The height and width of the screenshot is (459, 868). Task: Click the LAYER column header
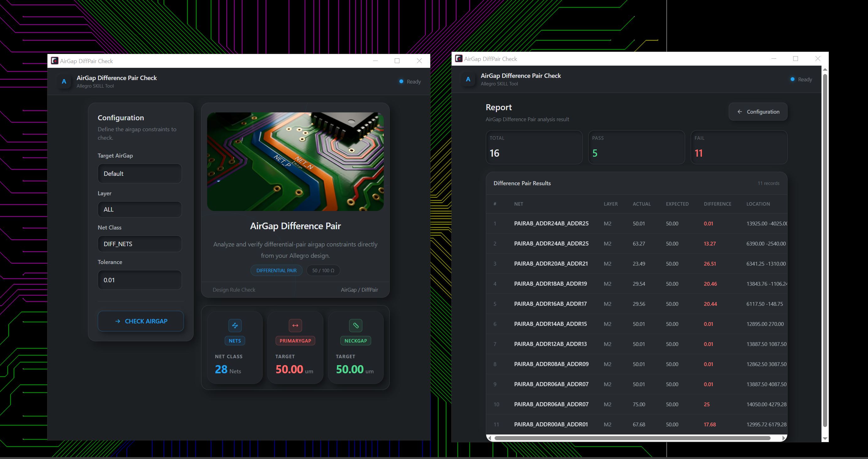point(611,204)
